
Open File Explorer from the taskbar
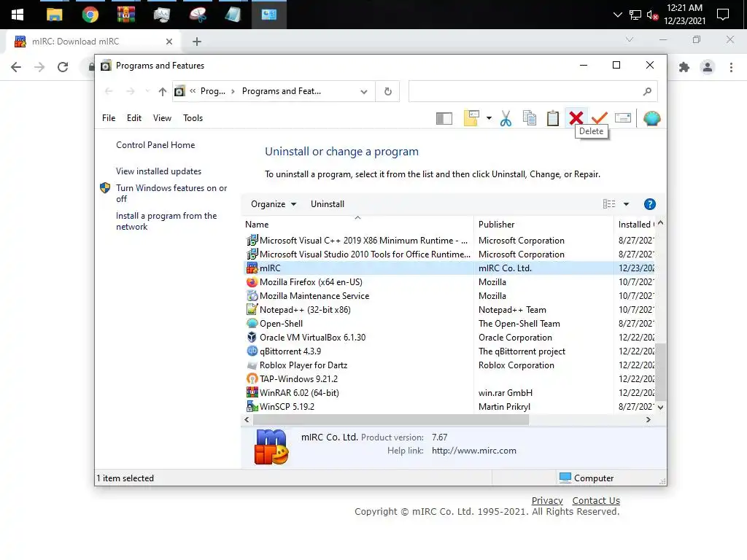tap(54, 15)
